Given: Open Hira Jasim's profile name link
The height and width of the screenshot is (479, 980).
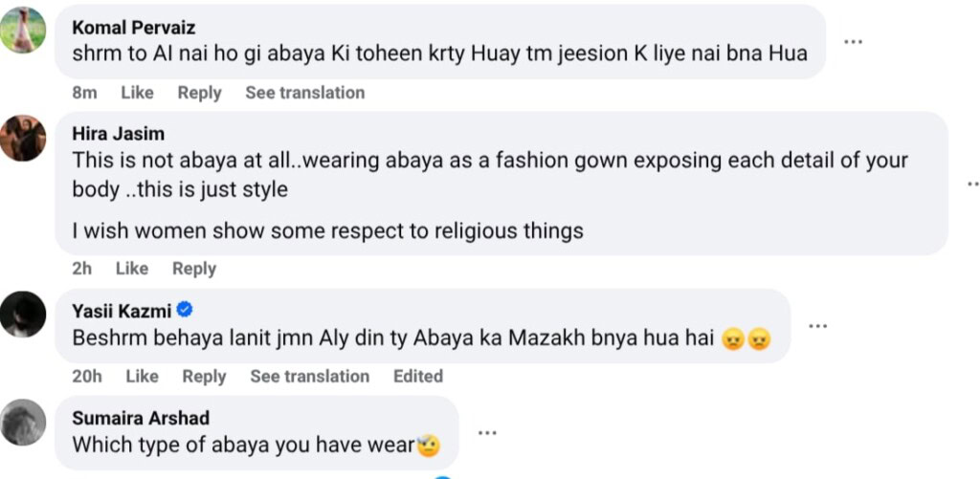Looking at the screenshot, I should pyautogui.click(x=118, y=134).
